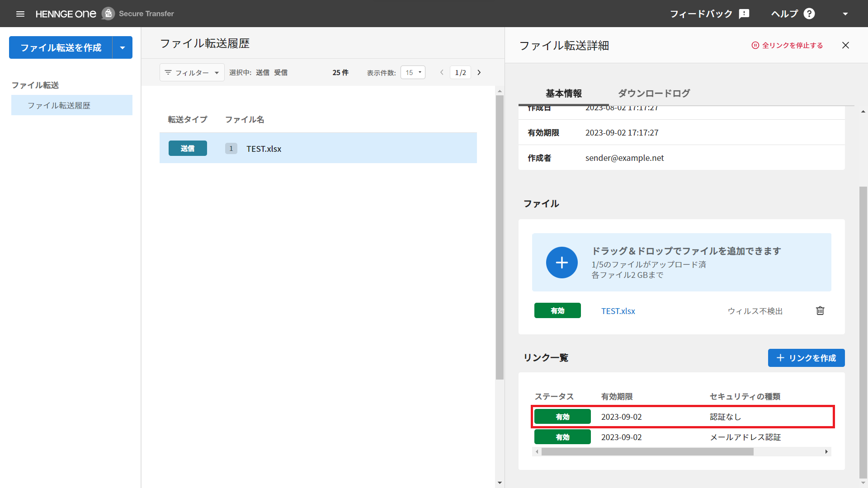Select ファイル転送履歴 in the sidebar

(x=72, y=105)
